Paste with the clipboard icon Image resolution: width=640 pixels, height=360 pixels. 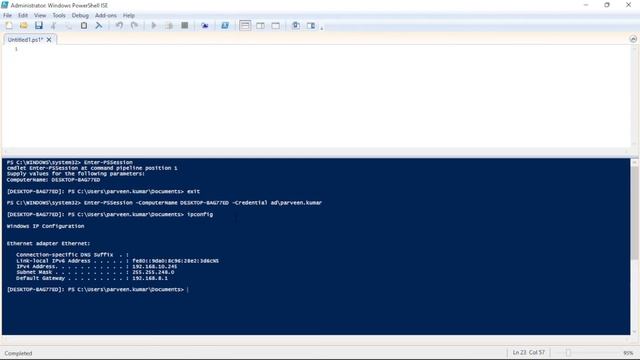pyautogui.click(x=84, y=25)
